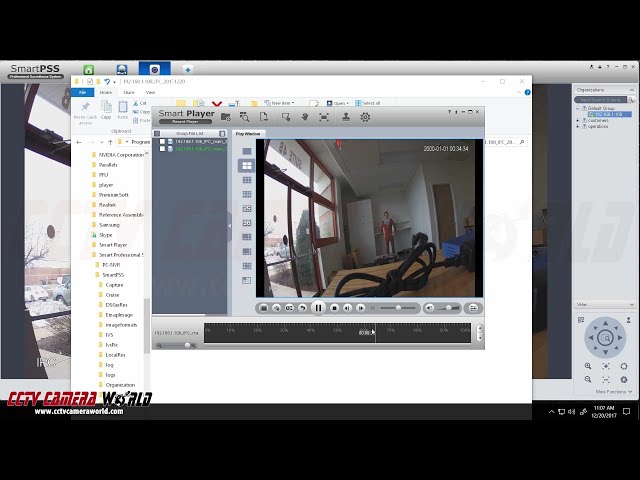Click the Up arrow in File Explorer
The image size is (640, 480).
click(110, 142)
